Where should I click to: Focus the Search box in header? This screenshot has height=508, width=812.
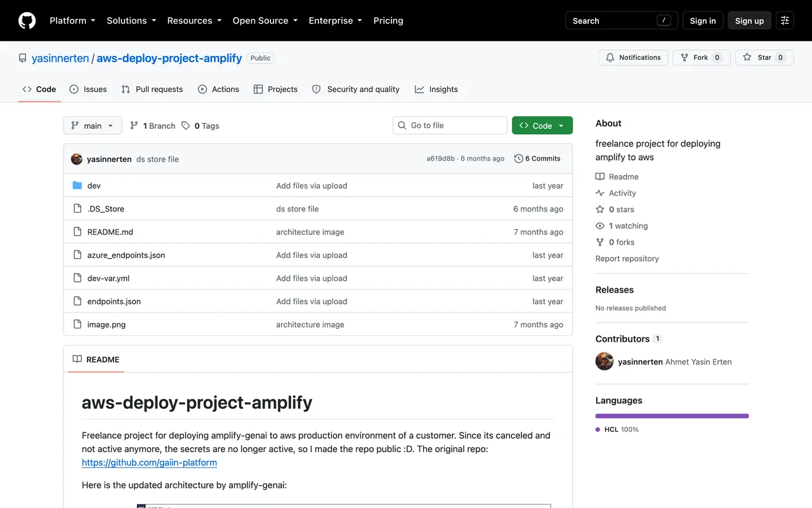pyautogui.click(x=622, y=20)
